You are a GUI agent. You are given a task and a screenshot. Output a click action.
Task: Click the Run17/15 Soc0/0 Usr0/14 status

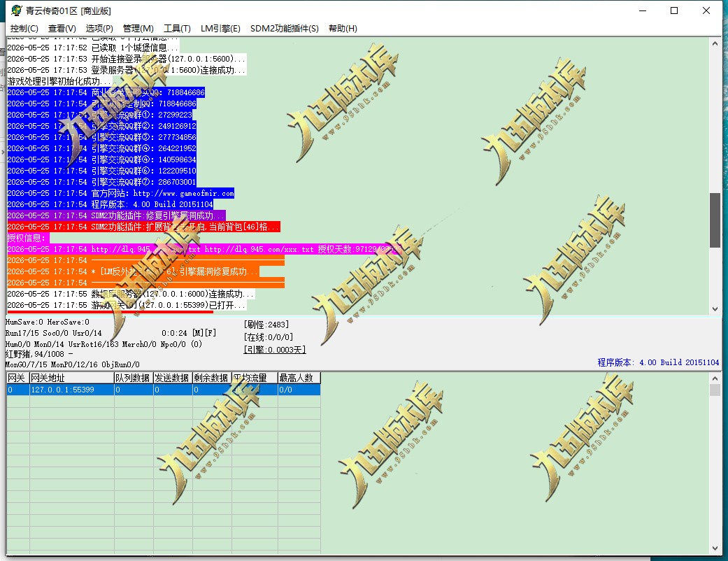(53, 333)
